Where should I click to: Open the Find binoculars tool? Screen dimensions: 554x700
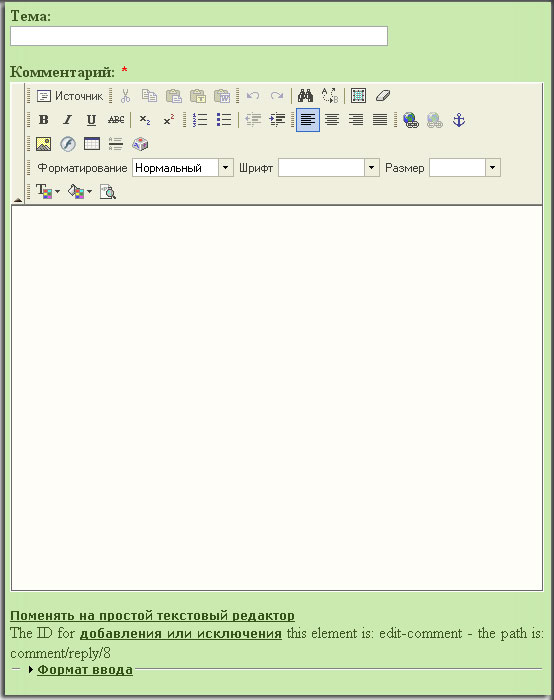(x=305, y=96)
